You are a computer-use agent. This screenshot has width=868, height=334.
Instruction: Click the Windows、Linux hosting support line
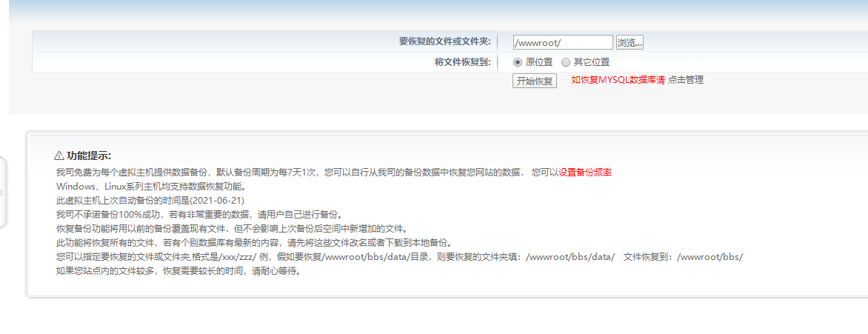pos(151,187)
